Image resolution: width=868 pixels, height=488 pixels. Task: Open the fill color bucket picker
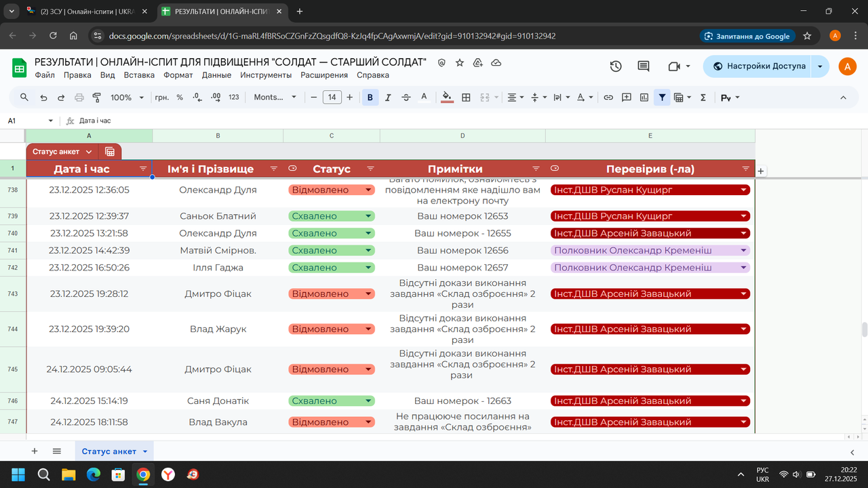pos(447,98)
